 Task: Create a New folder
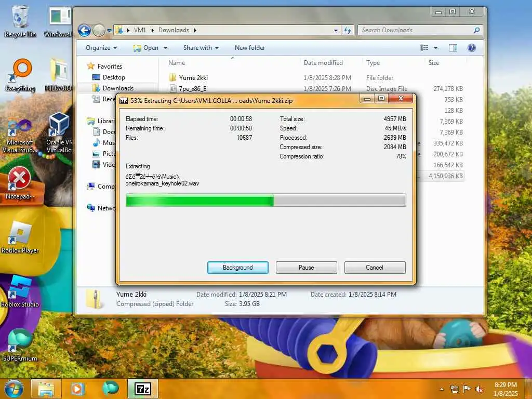coord(250,48)
